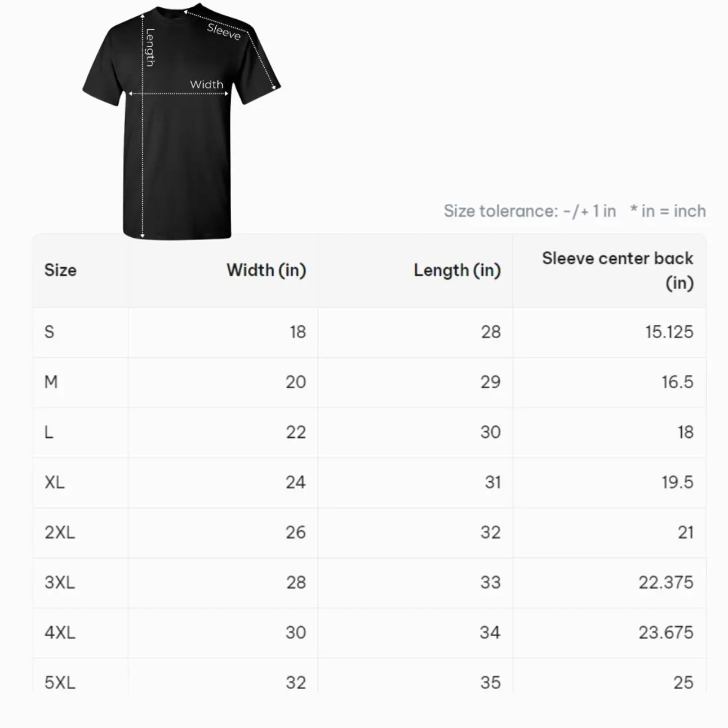Select the M size row label
The image size is (728, 728).
51,382
